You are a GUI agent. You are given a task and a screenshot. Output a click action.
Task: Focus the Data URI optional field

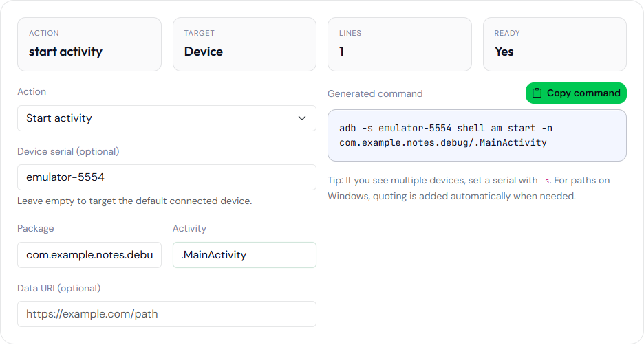tap(167, 314)
